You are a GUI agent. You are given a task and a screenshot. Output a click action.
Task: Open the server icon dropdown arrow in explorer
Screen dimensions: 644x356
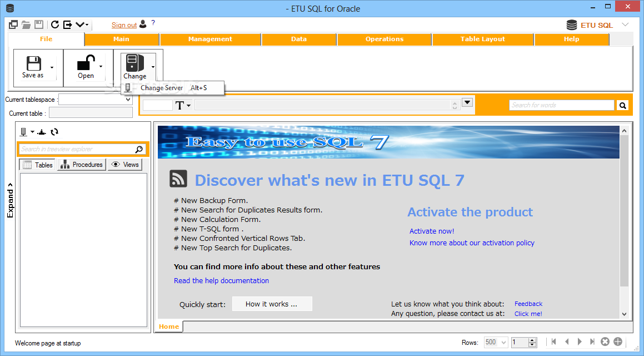click(x=32, y=132)
